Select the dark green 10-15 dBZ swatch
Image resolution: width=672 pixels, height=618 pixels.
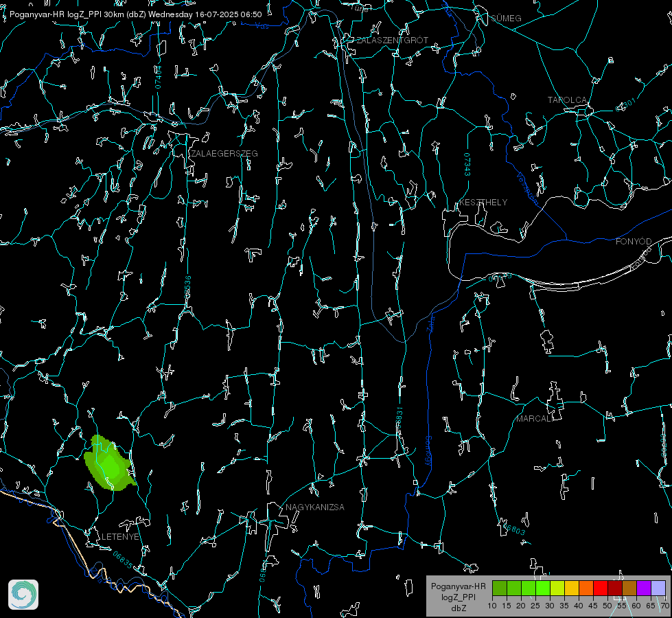click(500, 588)
